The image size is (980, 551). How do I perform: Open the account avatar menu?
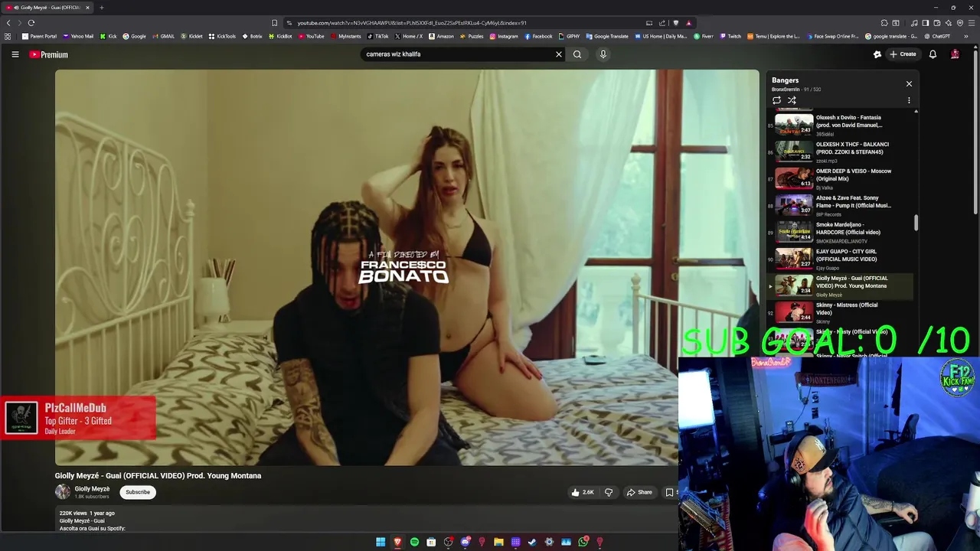(x=955, y=54)
